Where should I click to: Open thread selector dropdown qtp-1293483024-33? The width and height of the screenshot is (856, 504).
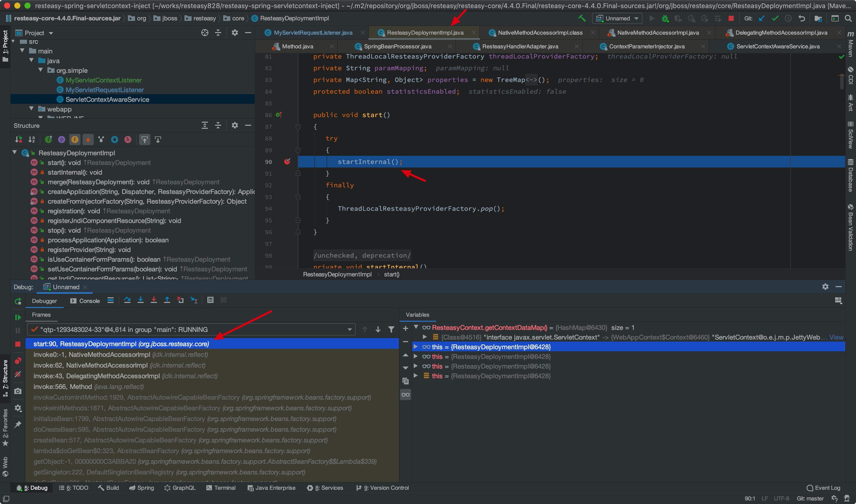(349, 330)
